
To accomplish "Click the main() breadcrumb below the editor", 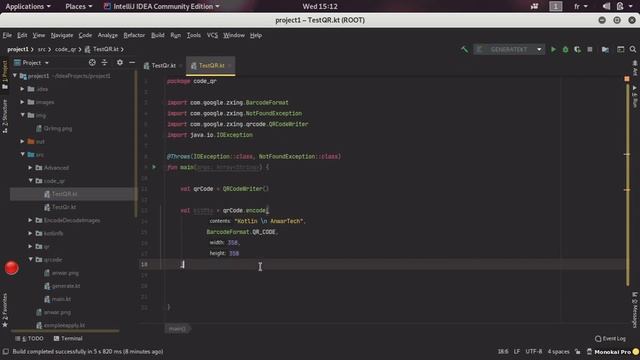I will (177, 329).
